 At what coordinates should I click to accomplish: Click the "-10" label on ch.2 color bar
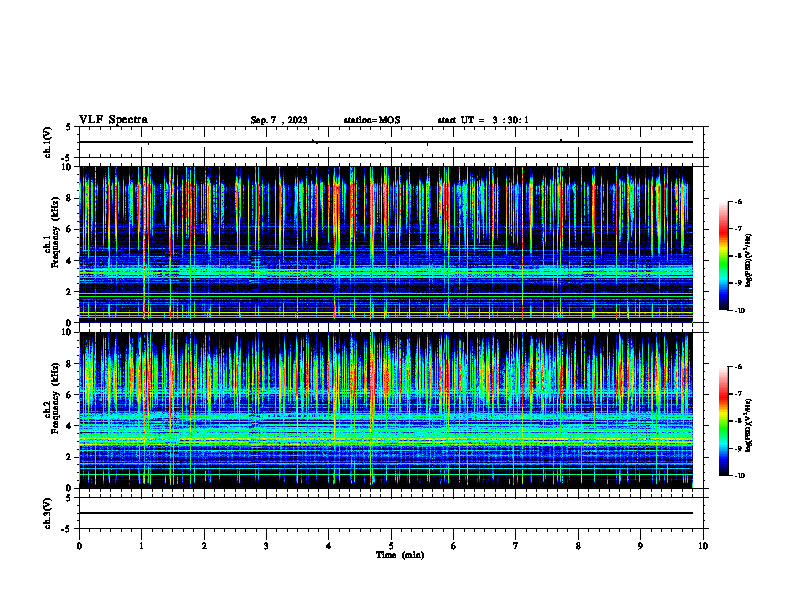tap(740, 475)
